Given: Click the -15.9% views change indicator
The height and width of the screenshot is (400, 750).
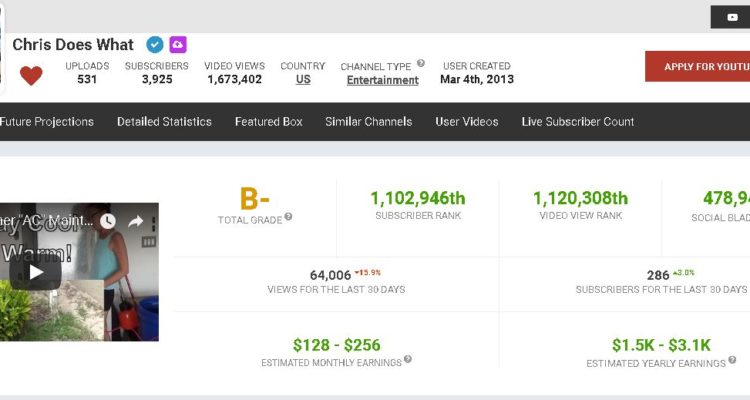Looking at the screenshot, I should pos(367,273).
